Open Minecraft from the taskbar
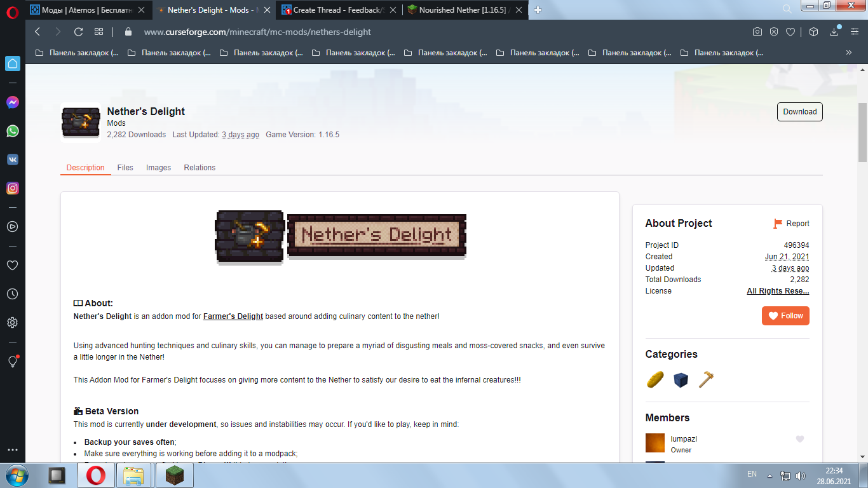 (x=175, y=475)
